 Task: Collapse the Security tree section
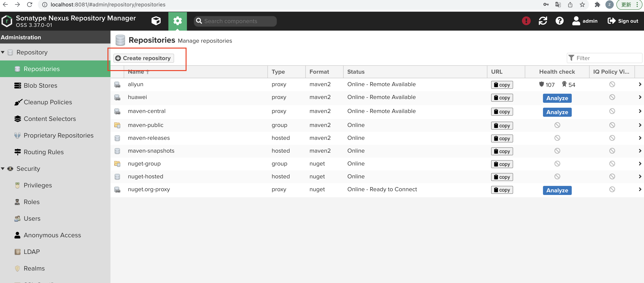click(3, 169)
